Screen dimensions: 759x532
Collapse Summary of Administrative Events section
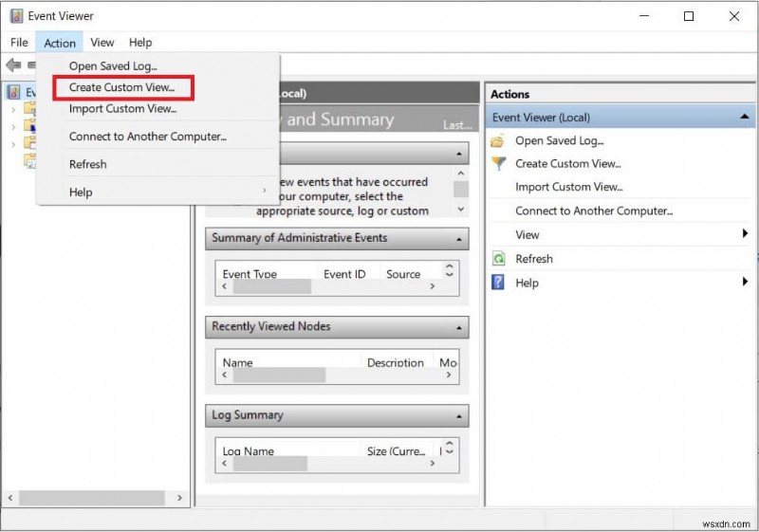pyautogui.click(x=459, y=239)
